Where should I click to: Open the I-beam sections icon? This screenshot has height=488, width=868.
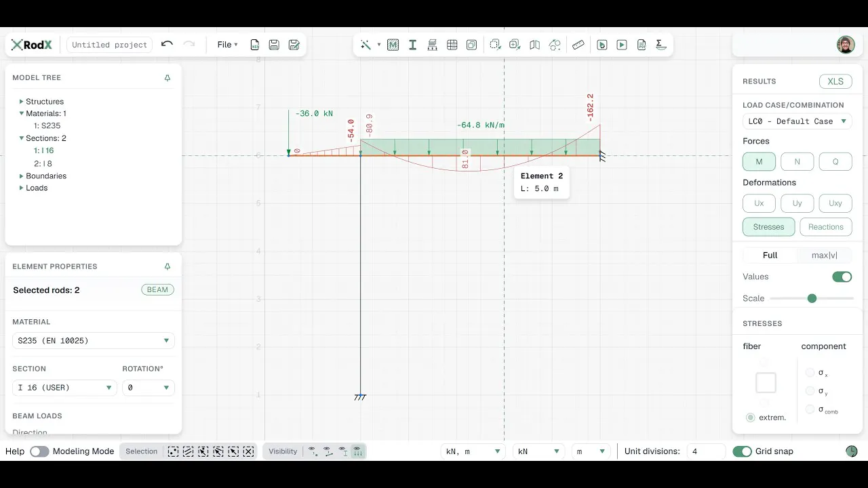point(412,45)
